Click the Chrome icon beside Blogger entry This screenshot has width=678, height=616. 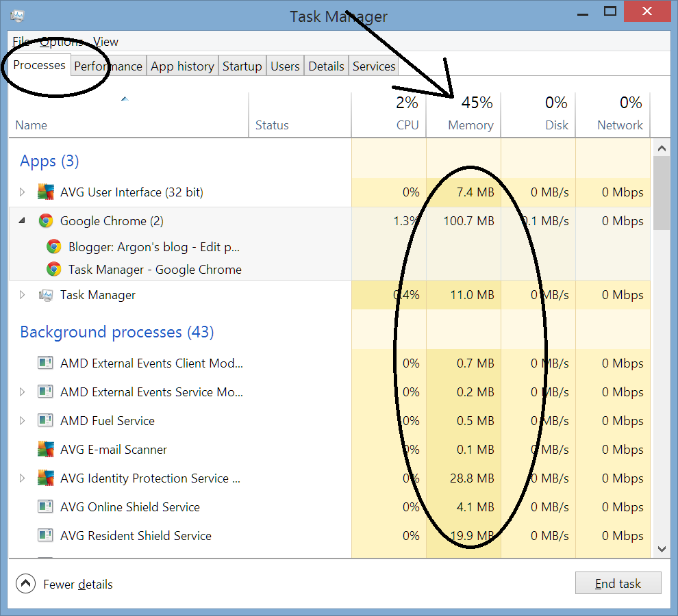[54, 246]
